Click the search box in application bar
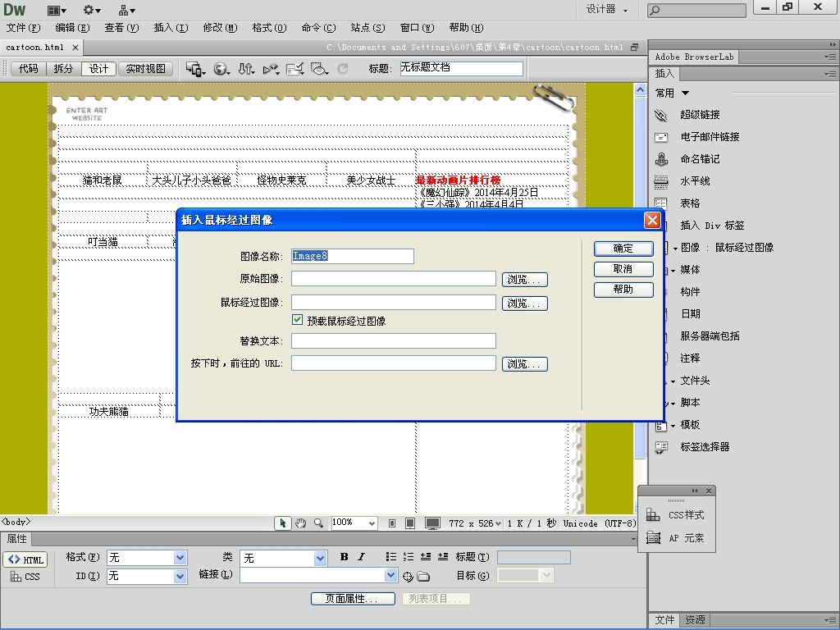This screenshot has height=630, width=840. point(696,10)
